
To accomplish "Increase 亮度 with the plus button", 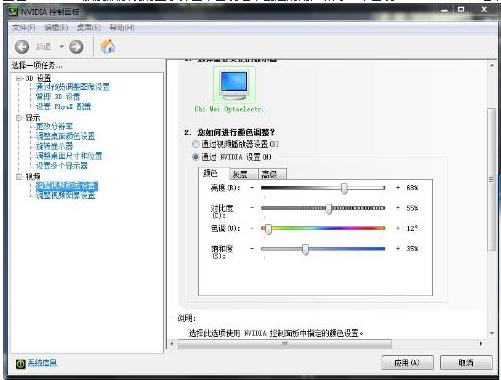I will [398, 188].
